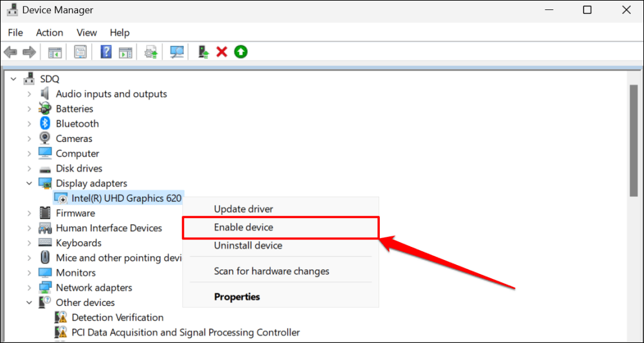Select the Intel(R) UHD Graphics 620 label

click(x=126, y=198)
